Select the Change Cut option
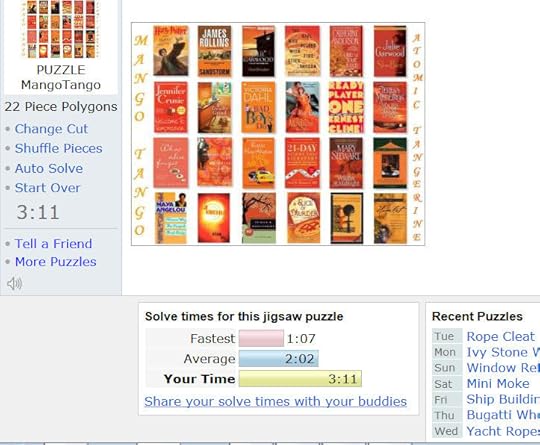Image resolution: width=540 pixels, height=445 pixels. [51, 129]
